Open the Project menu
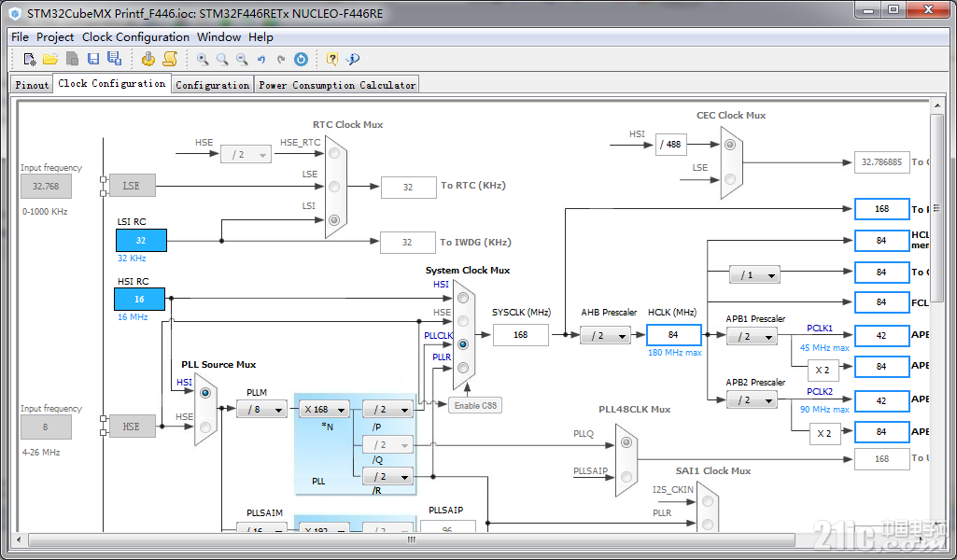 pyautogui.click(x=55, y=36)
